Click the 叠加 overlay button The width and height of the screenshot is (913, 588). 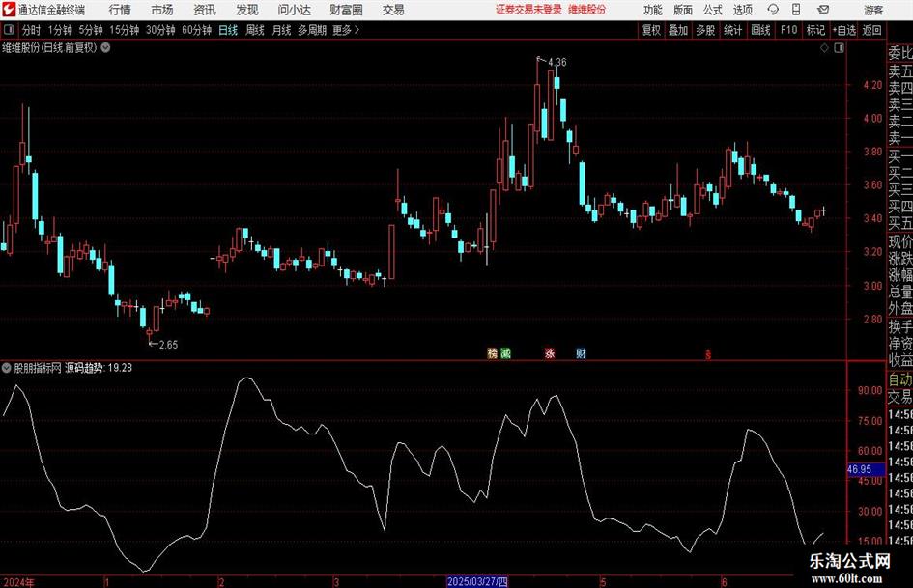point(678,30)
